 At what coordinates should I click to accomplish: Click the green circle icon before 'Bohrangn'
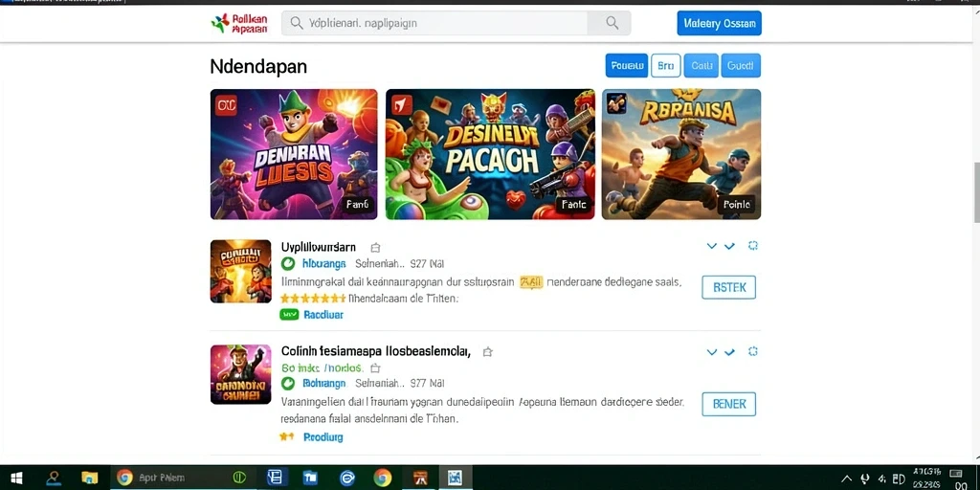(287, 383)
